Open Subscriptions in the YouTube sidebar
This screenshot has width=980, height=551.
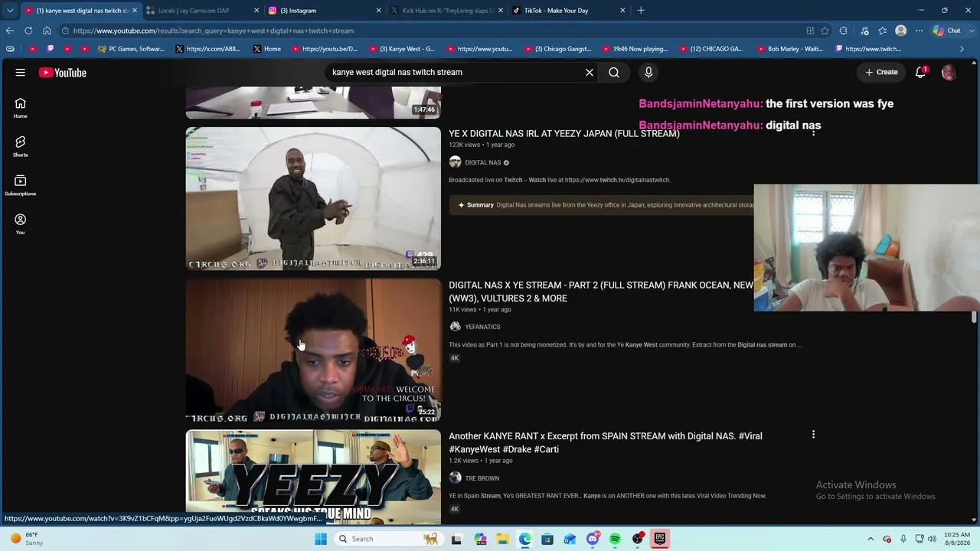pos(21,185)
